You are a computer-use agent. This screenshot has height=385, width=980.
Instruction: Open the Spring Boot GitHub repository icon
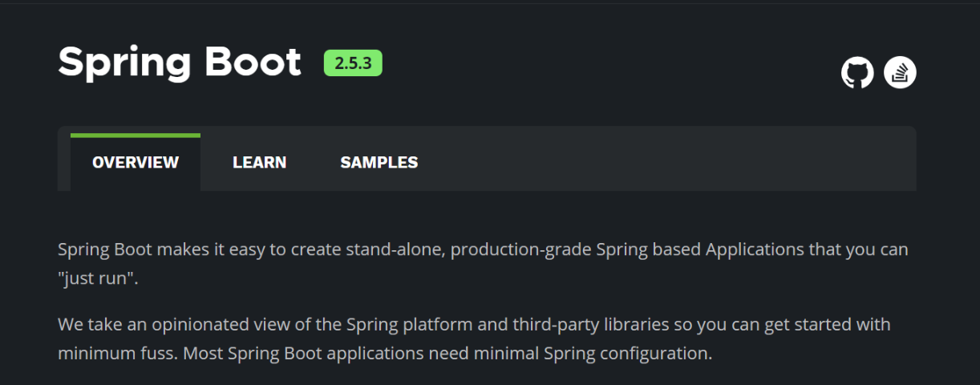pos(856,73)
